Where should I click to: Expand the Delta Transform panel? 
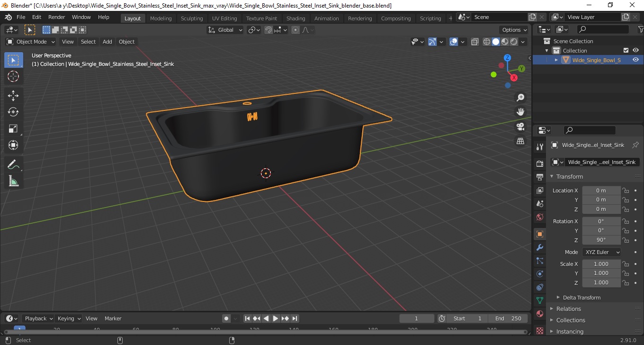point(581,298)
